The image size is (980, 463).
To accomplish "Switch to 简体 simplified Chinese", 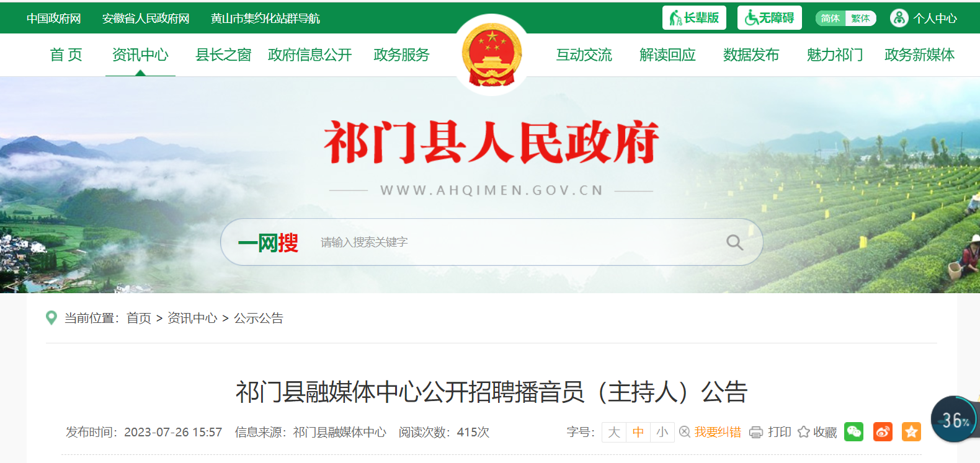I will click(830, 19).
